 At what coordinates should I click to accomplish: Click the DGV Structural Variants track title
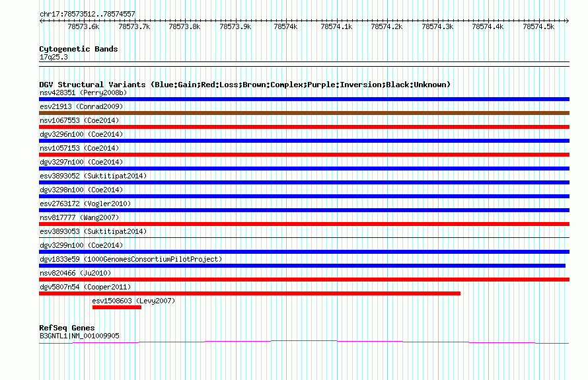[245, 85]
